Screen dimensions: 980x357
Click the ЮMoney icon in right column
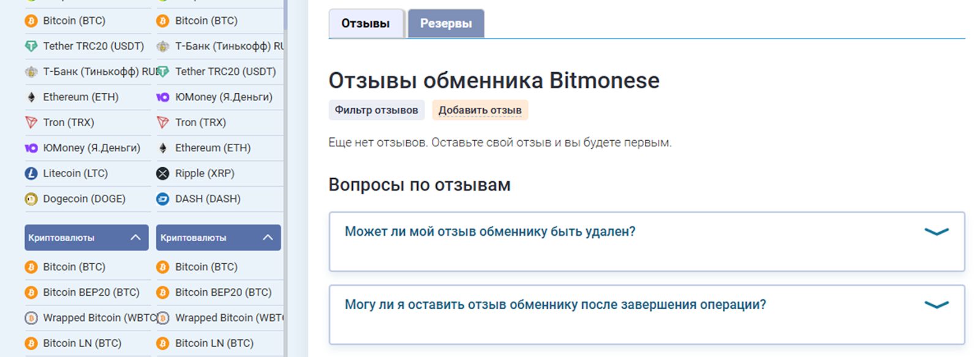pyautogui.click(x=162, y=97)
